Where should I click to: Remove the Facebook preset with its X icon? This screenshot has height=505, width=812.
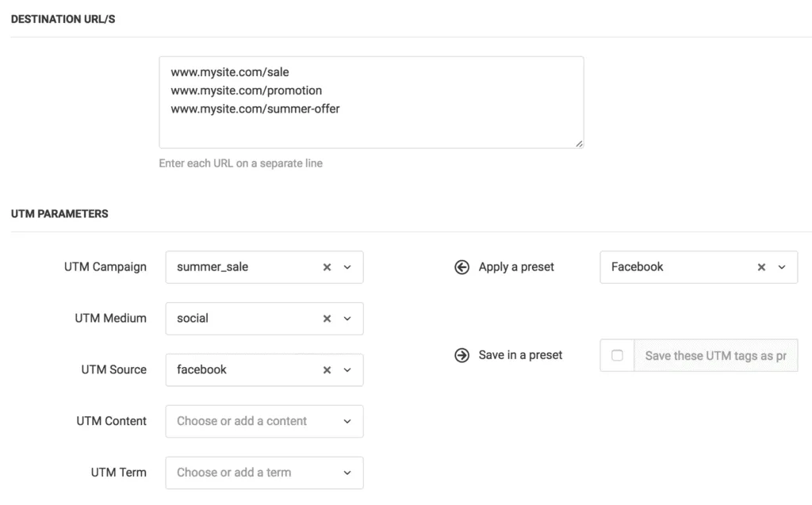coord(760,267)
